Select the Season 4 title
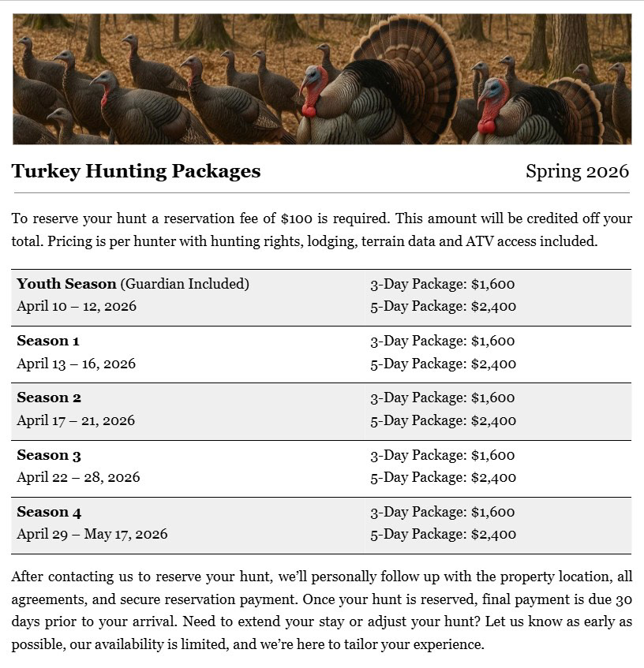 pos(49,512)
